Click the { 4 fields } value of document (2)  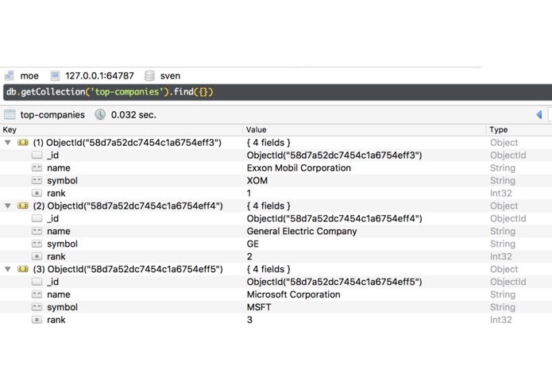click(x=268, y=206)
